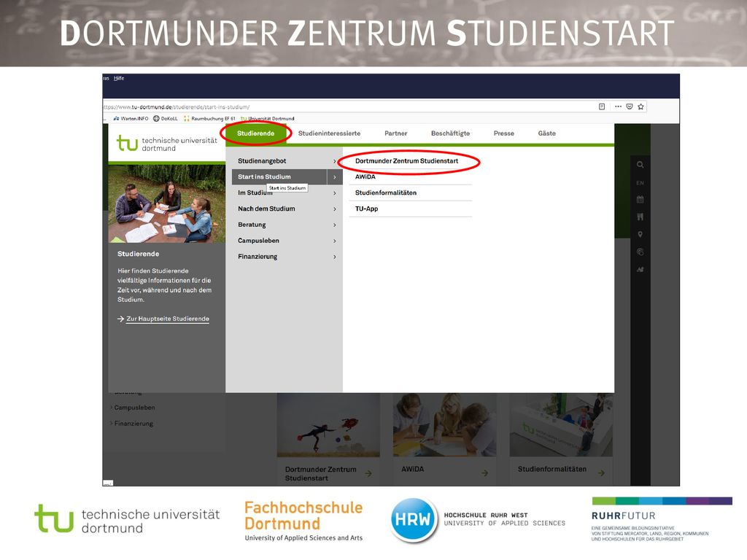
Task: Follow the Zur Hauptseite Studierende link
Action: 163,319
